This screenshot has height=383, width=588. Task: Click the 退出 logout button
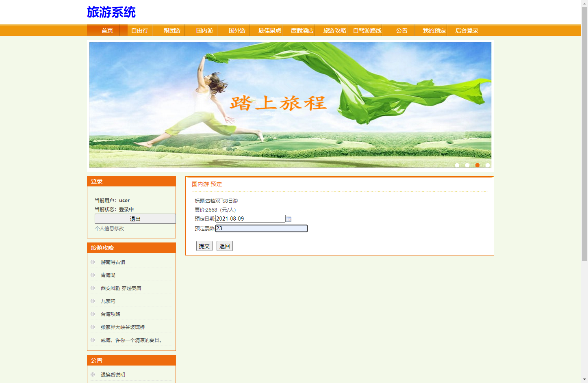coord(135,219)
